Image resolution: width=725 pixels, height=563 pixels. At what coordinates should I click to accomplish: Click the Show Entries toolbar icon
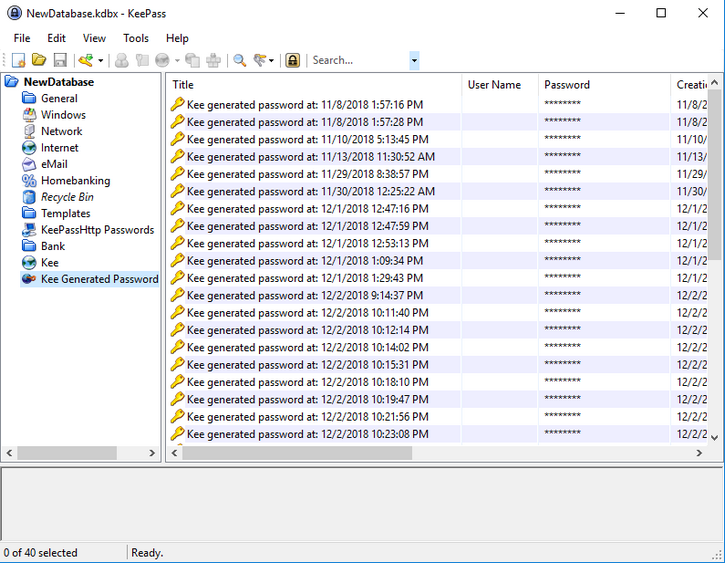260,60
